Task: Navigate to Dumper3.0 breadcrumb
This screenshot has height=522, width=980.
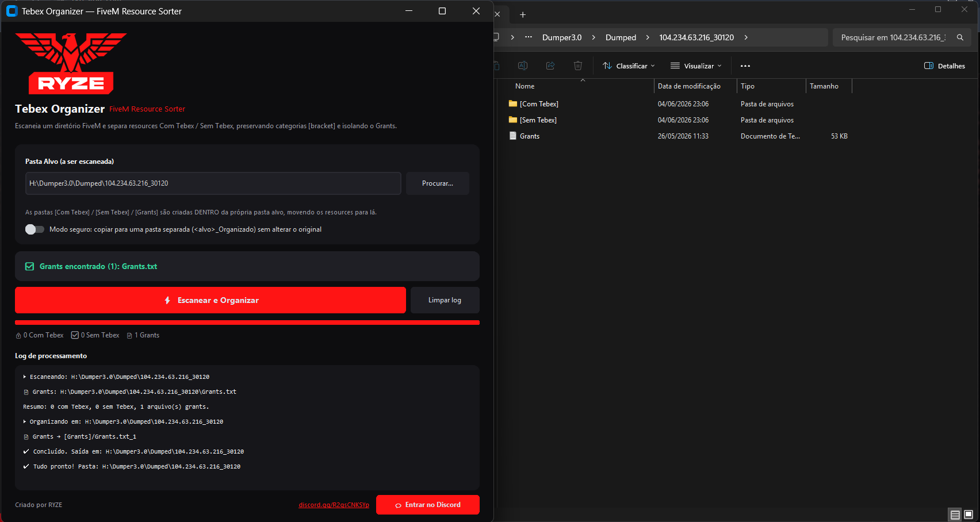Action: tap(562, 37)
